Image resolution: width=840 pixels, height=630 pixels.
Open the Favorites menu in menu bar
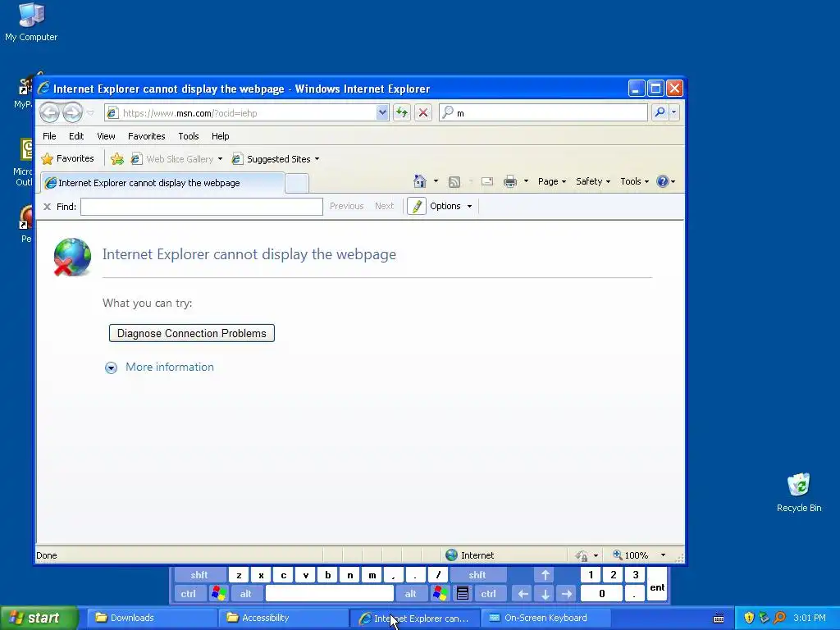point(146,136)
